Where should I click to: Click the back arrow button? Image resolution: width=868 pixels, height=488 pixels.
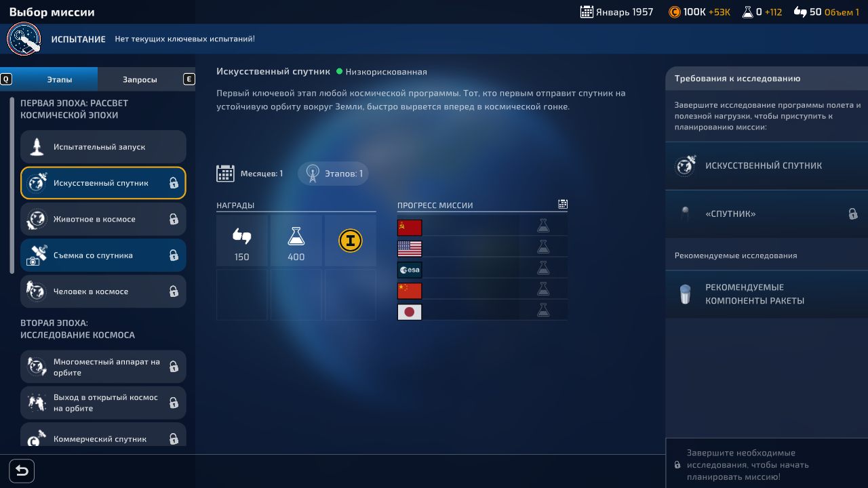tap(22, 470)
